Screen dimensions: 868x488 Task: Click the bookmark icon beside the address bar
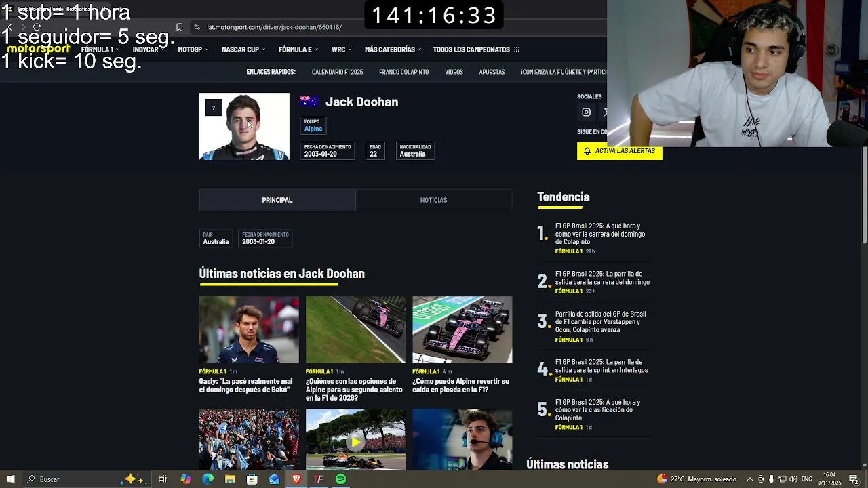pos(179,27)
